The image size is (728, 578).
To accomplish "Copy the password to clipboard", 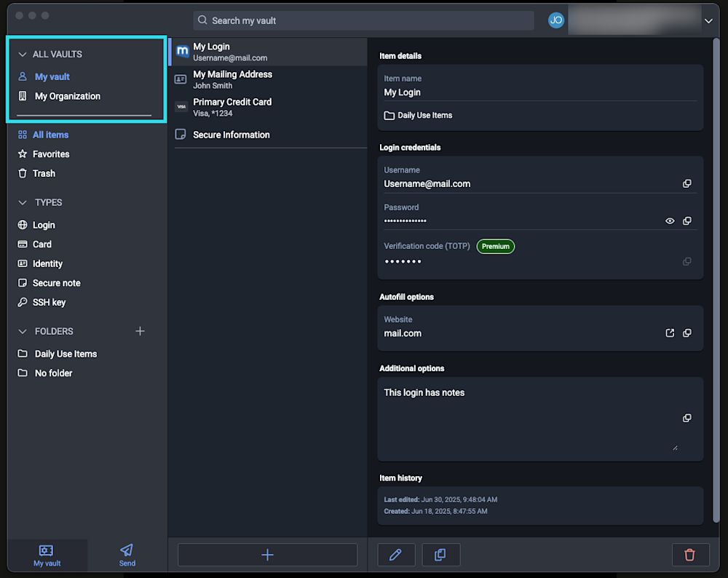I will (687, 221).
